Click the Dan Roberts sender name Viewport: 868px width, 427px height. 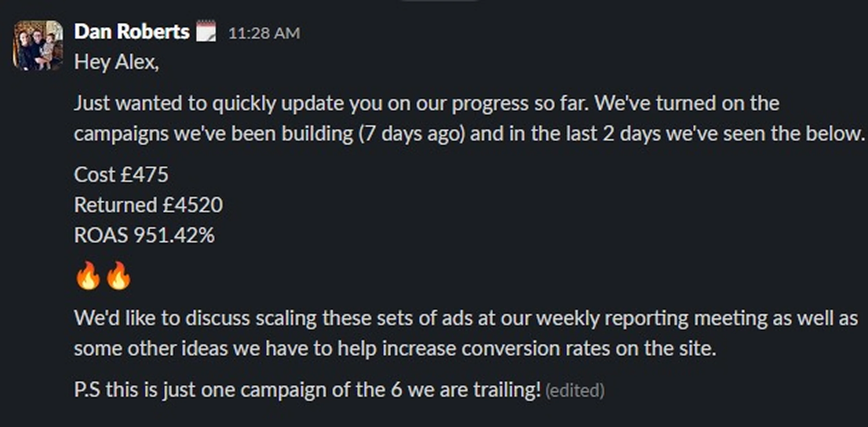pyautogui.click(x=132, y=32)
